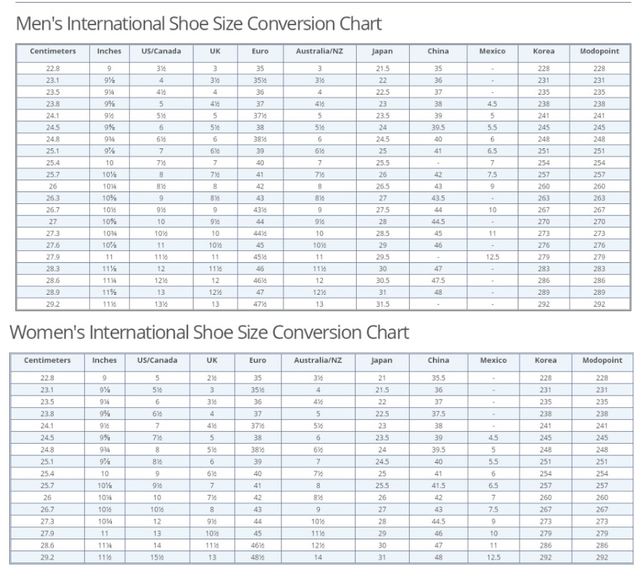This screenshot has height=569, width=640.
Task: Select Modopoint header in the Men's chart
Action: click(x=597, y=51)
